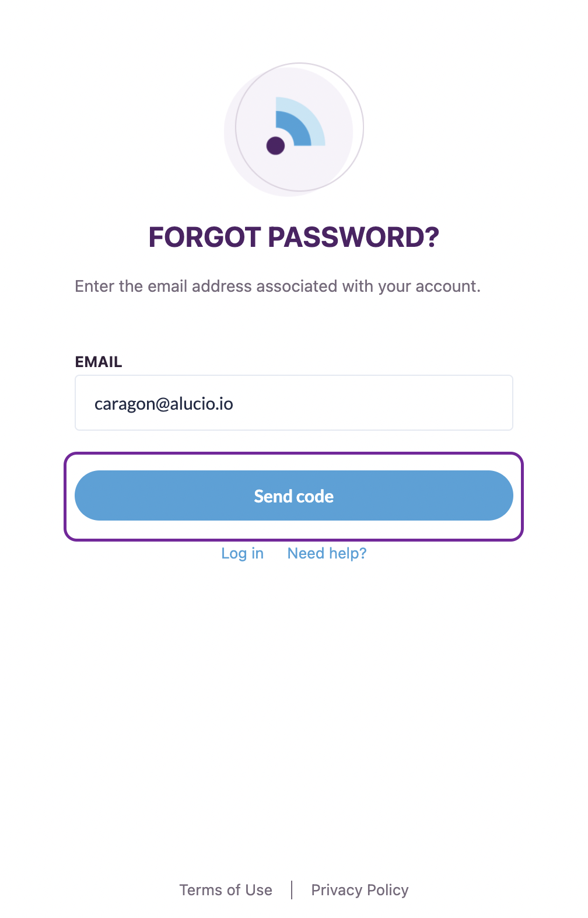Viewport: 588px width, 918px height.
Task: Click the email address instruction text
Action: coord(278,287)
